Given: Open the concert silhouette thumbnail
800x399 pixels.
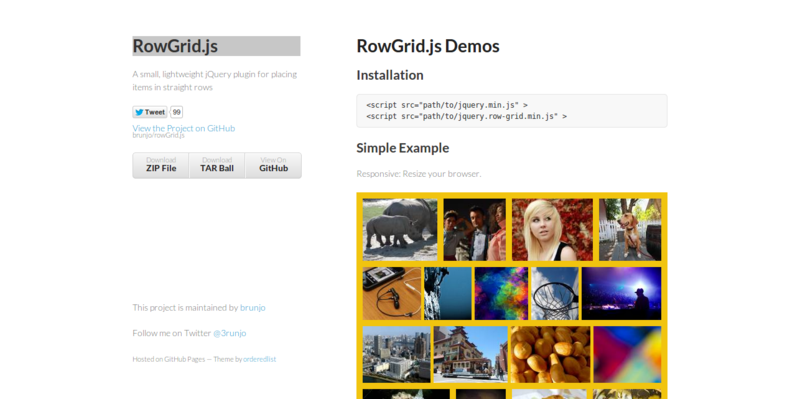Looking at the screenshot, I should [621, 293].
